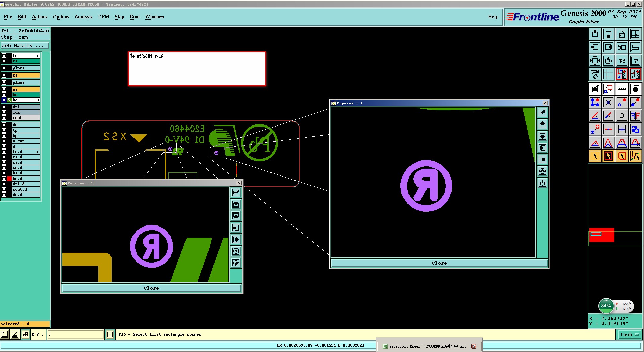Toggle the 'ss' layer checkbox
Screen dimensions: 644x352
[x=4, y=89]
